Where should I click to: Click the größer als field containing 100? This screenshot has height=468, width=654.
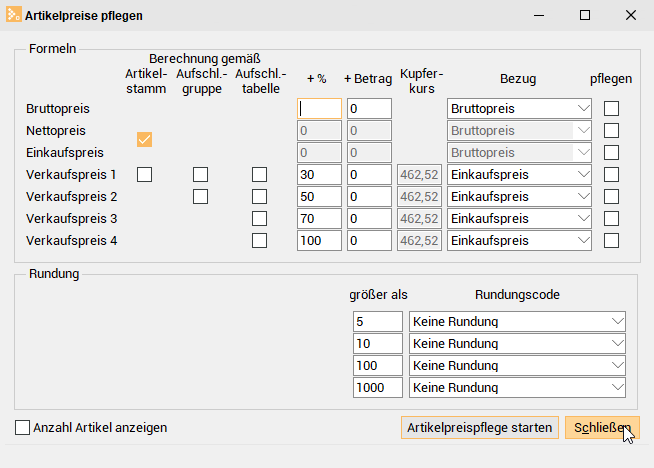coord(377,366)
